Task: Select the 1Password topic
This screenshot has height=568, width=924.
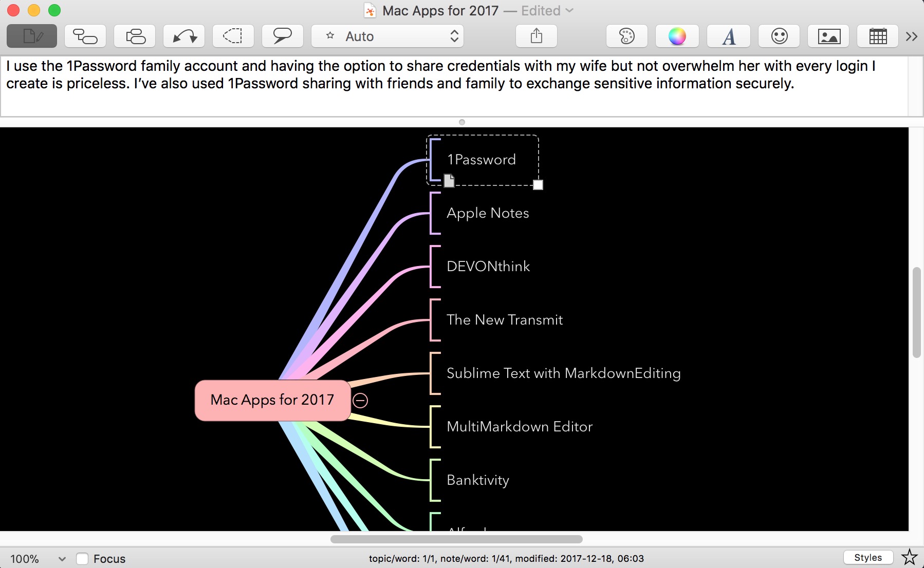Action: tap(481, 160)
